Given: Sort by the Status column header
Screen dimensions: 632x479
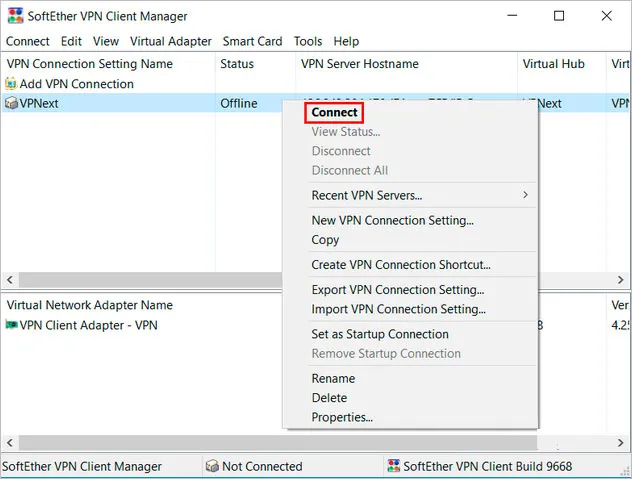Looking at the screenshot, I should 237,64.
